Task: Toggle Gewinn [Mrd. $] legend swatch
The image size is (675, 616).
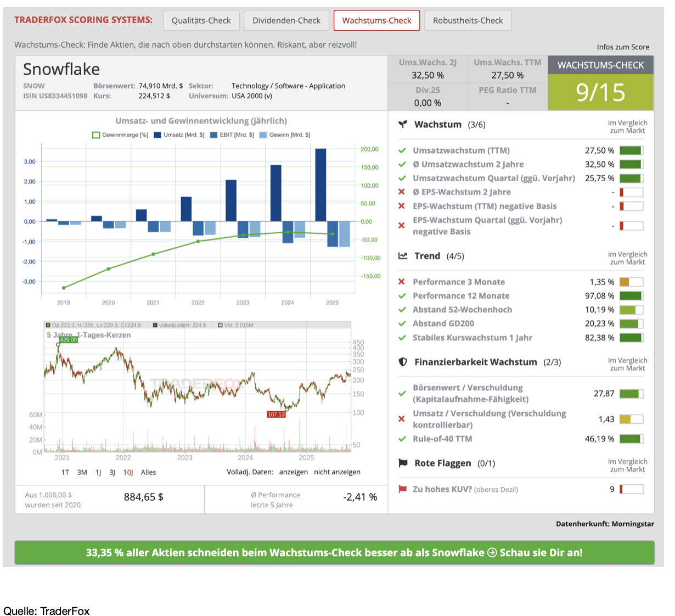Action: (263, 135)
